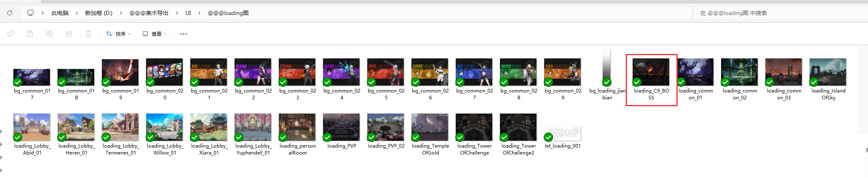Viewport: 868px width, 178px height.
Task: Click the bg_loading_jianbian file name label
Action: pyautogui.click(x=607, y=94)
